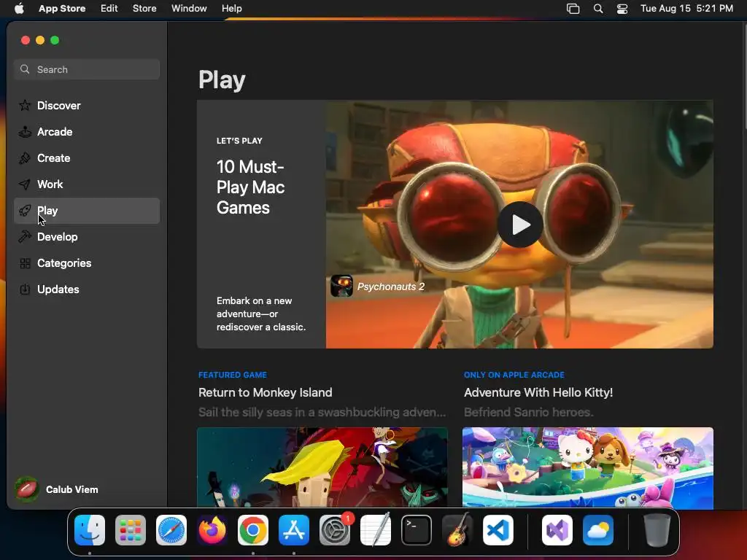
Task: Click the ONLY ON APPLE ARCADE label
Action: 514,375
